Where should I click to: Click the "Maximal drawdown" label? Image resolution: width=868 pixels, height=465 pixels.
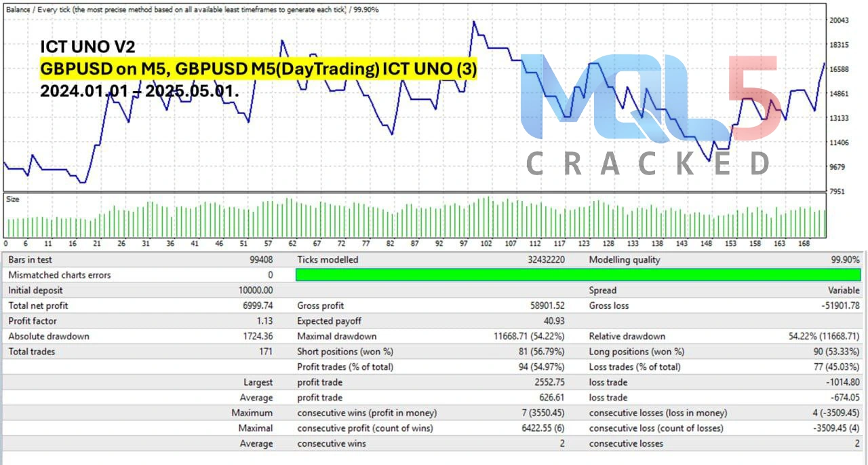(336, 336)
